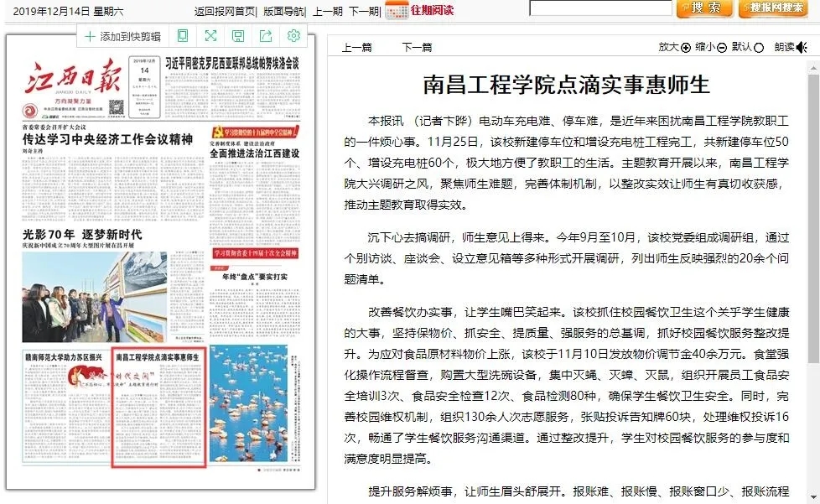
Task: Click the page capture icon after 添加到快剪辑
Action: 183,36
